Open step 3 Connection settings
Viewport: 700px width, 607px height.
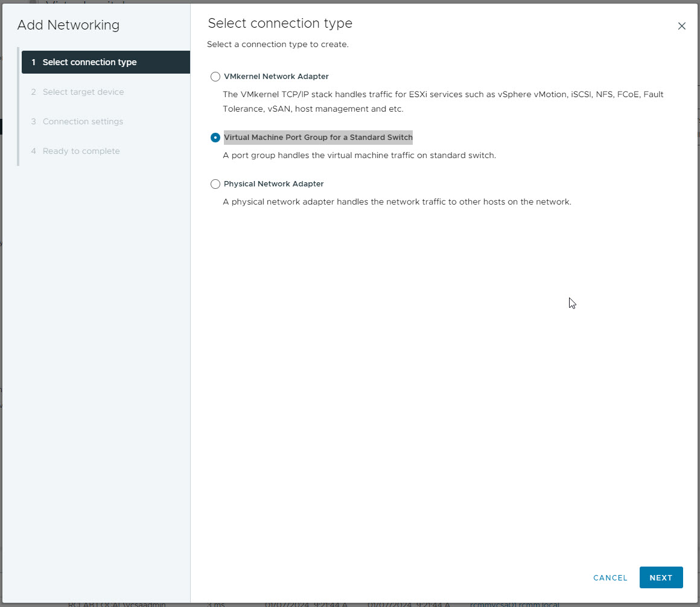[83, 121]
